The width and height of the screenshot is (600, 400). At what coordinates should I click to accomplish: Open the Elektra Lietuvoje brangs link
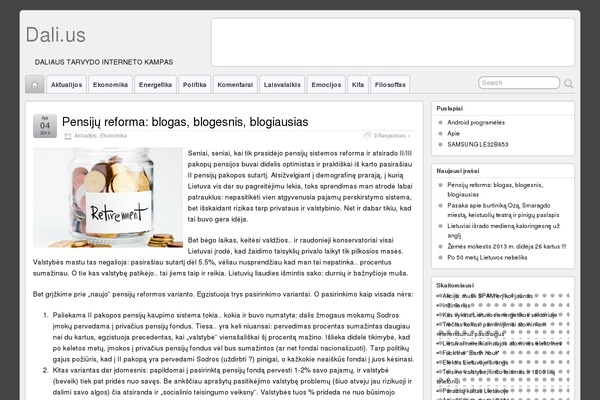(475, 362)
